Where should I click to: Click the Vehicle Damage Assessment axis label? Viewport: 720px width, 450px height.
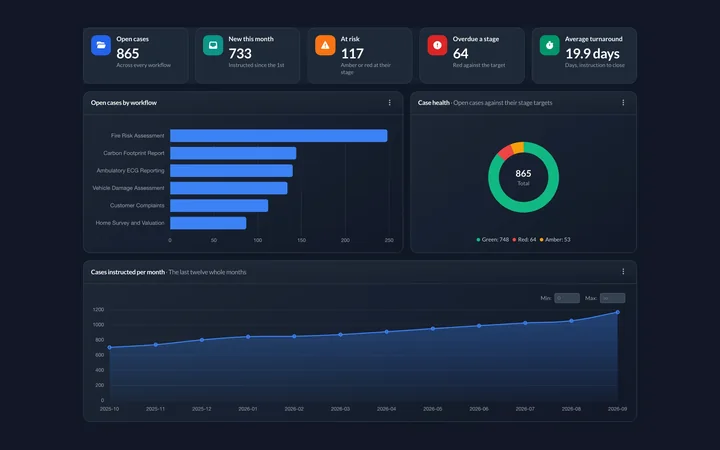coord(128,188)
